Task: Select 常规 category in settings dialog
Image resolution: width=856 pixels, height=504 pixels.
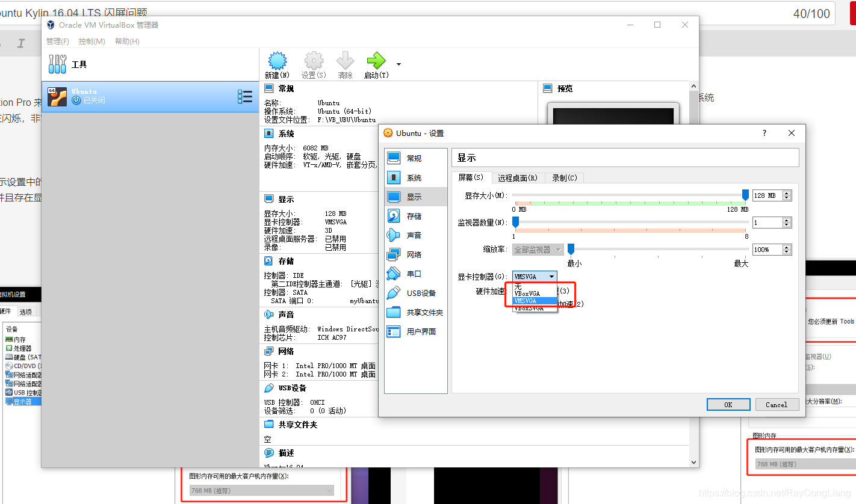Action: click(416, 158)
